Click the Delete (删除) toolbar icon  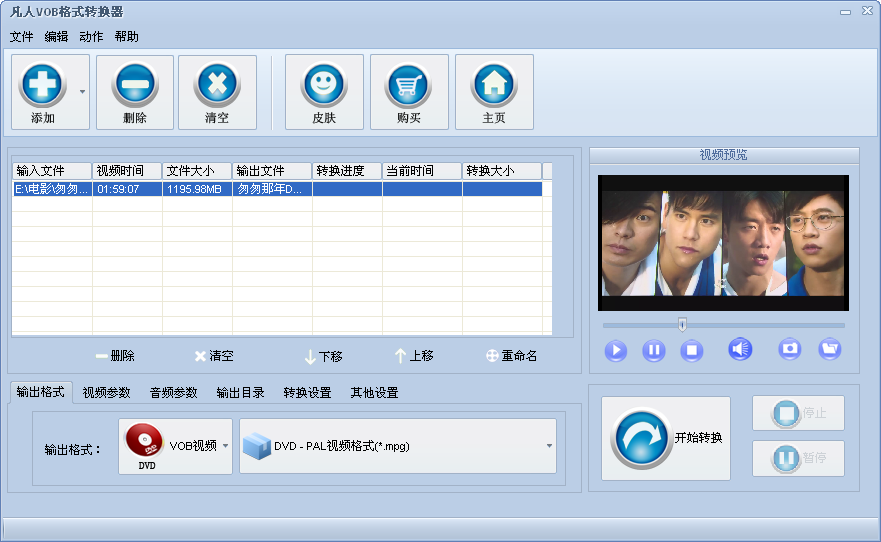coord(135,85)
